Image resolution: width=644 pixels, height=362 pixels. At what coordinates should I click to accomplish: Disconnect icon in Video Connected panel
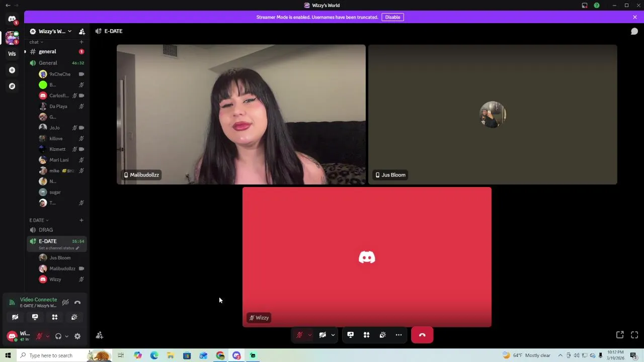pos(77,303)
